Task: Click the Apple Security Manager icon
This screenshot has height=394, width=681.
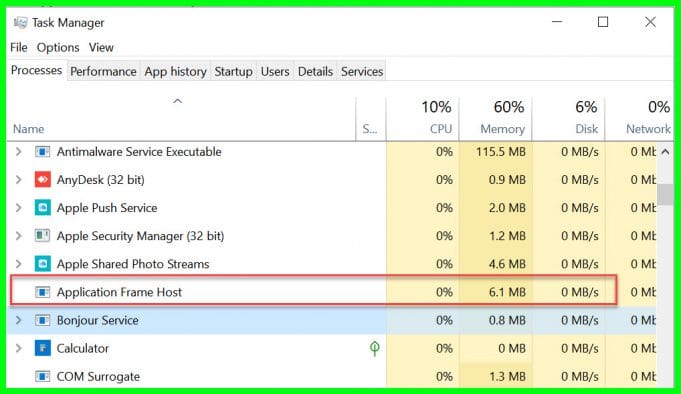Action: click(x=42, y=236)
